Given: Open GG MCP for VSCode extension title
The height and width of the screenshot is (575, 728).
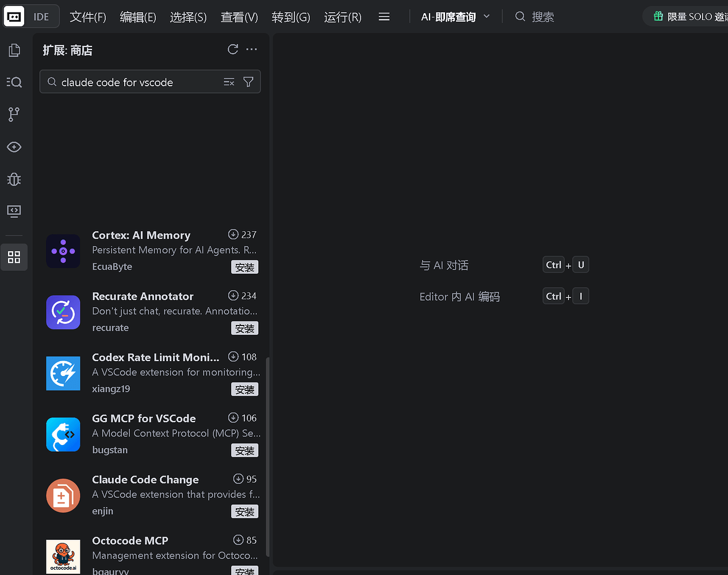Looking at the screenshot, I should point(144,419).
